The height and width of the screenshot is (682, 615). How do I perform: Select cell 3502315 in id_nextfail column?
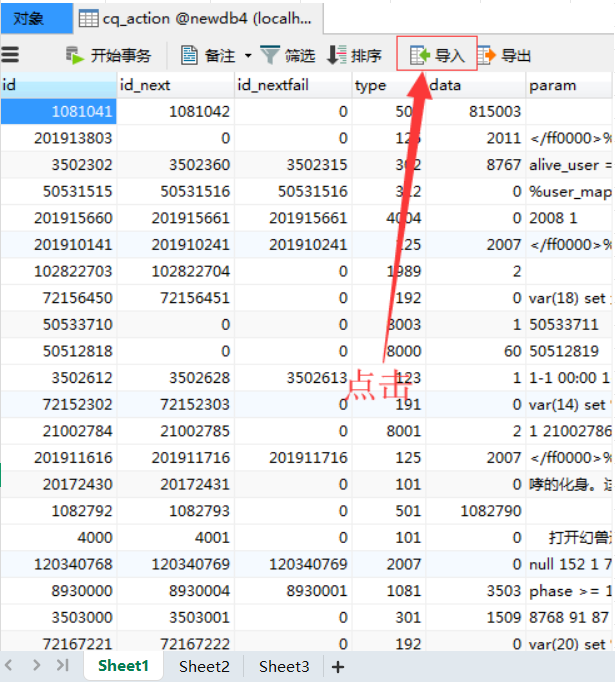pyautogui.click(x=293, y=165)
